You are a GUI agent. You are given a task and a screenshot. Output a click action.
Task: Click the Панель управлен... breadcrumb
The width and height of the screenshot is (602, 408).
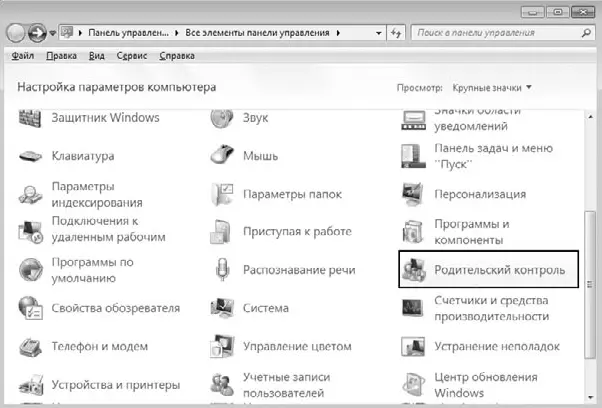(128, 33)
